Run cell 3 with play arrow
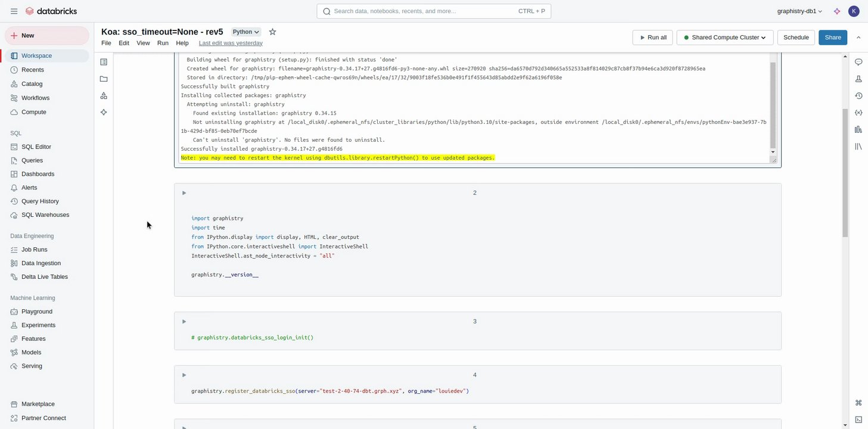Image resolution: width=868 pixels, height=429 pixels. coord(184,322)
